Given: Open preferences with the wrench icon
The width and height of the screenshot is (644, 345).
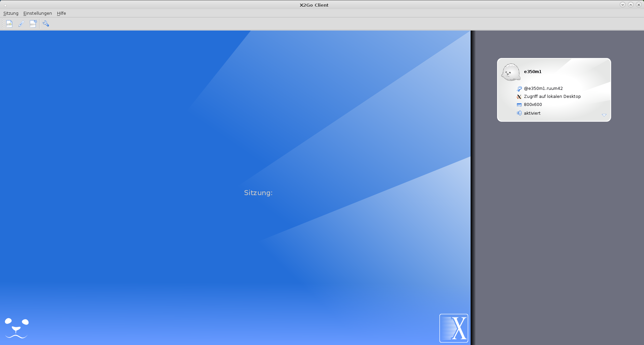Looking at the screenshot, I should click(x=46, y=24).
